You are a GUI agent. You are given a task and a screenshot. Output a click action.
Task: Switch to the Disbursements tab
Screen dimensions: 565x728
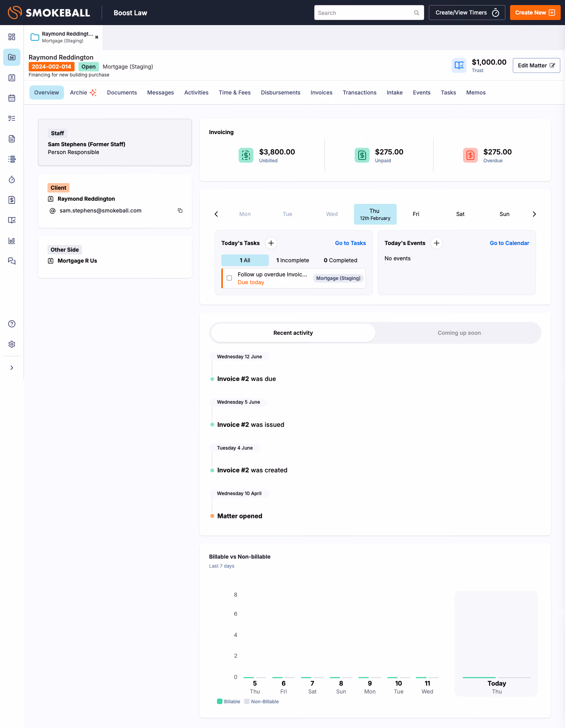click(281, 93)
